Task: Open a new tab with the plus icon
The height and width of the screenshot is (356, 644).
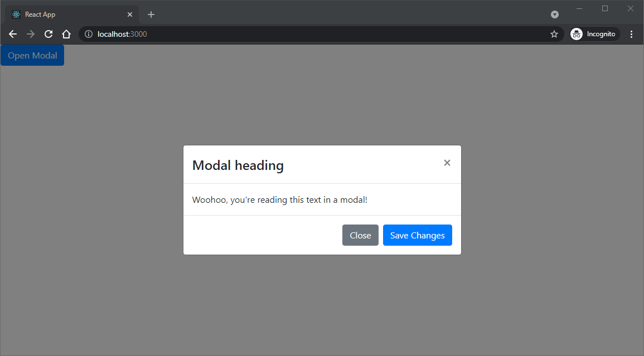Action: [x=151, y=14]
